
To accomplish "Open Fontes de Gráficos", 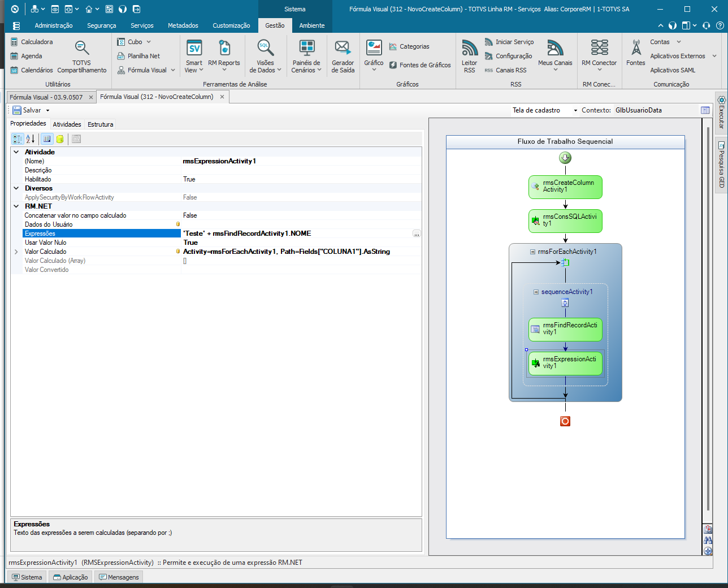I will (420, 65).
